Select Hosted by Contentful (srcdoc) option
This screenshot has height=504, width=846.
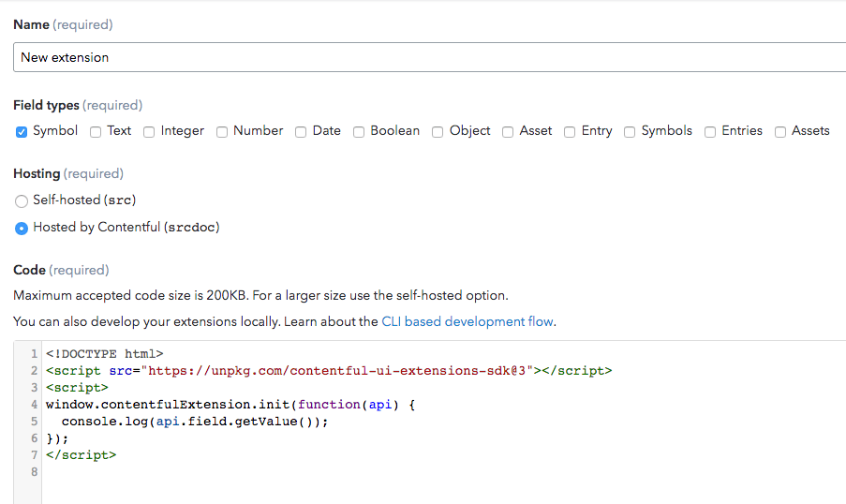pyautogui.click(x=22, y=228)
